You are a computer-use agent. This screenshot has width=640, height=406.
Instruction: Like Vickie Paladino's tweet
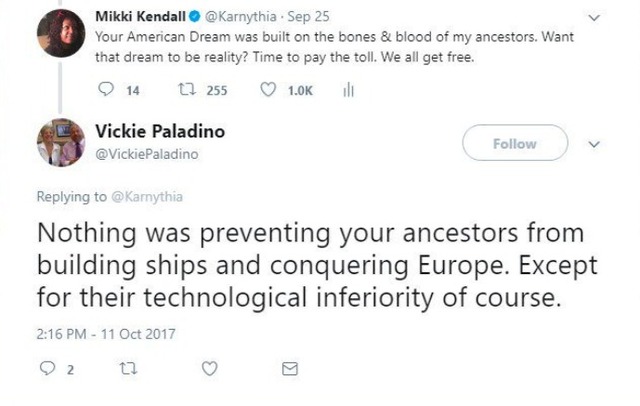point(209,369)
